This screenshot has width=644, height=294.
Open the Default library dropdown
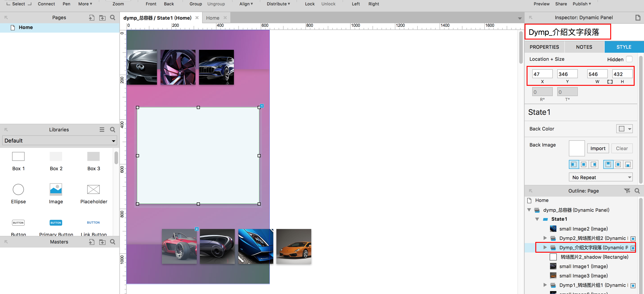coord(59,141)
